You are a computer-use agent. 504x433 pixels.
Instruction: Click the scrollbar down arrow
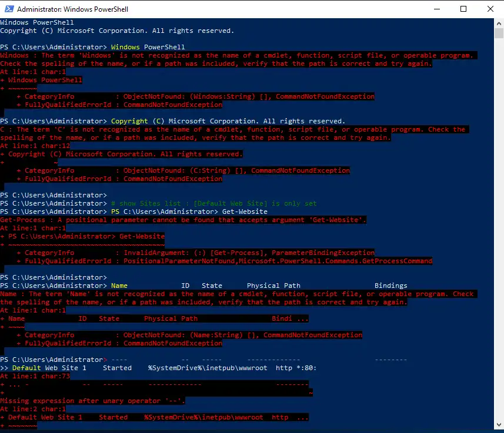point(499,424)
